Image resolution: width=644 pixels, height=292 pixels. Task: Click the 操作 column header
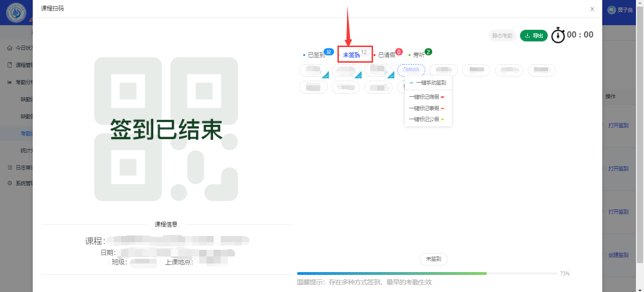tap(610, 96)
